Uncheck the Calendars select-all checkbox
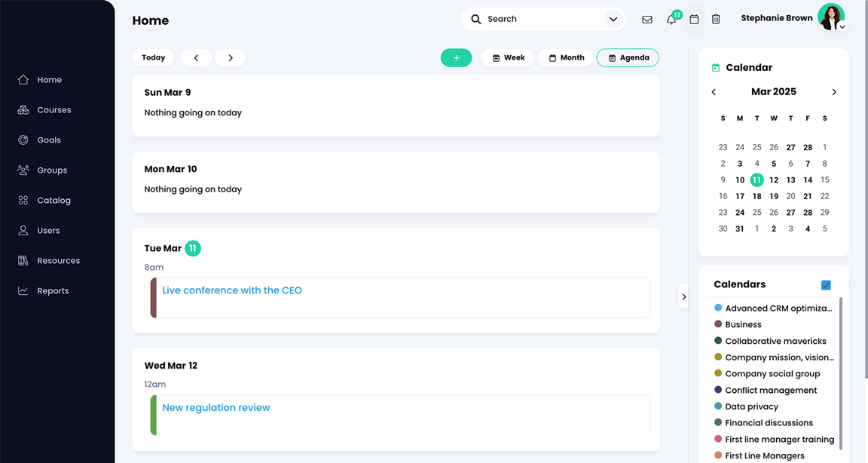Screen dimensions: 868x463 [826, 285]
